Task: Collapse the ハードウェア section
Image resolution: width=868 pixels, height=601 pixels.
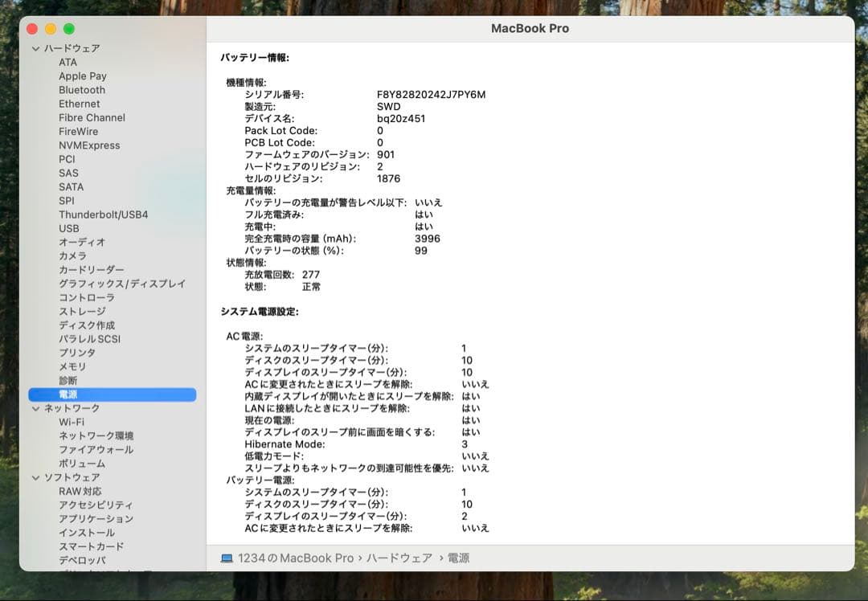Action: click(x=35, y=48)
